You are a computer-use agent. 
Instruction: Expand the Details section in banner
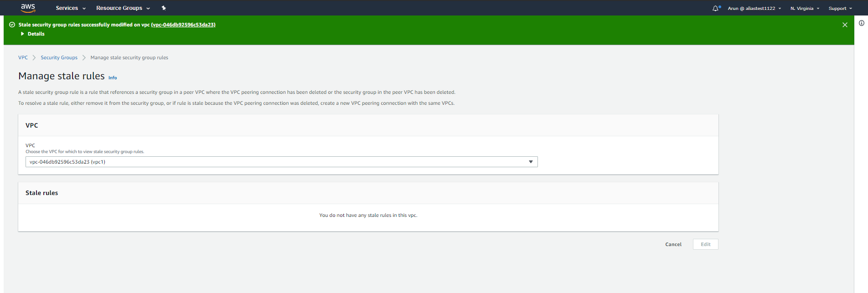point(33,34)
